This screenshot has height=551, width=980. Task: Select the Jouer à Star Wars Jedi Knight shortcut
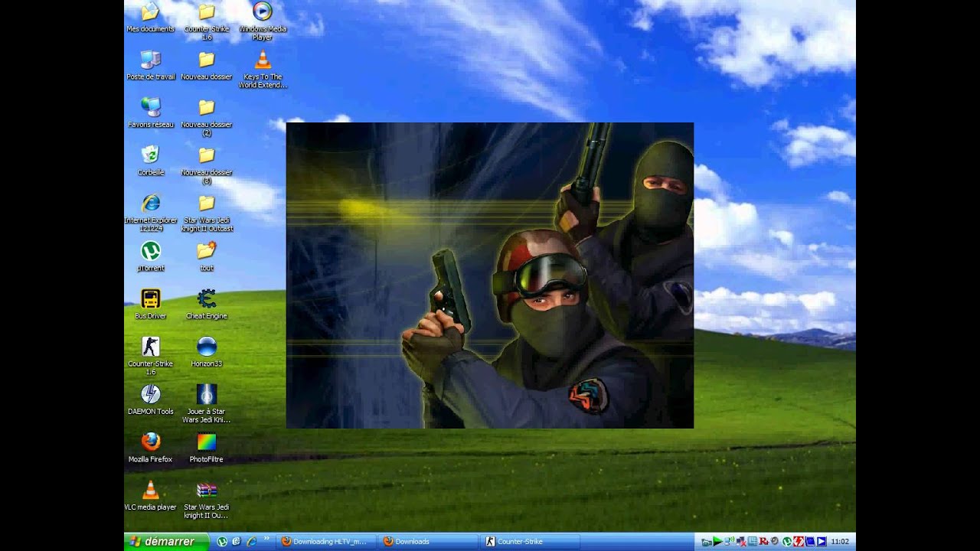(x=207, y=403)
